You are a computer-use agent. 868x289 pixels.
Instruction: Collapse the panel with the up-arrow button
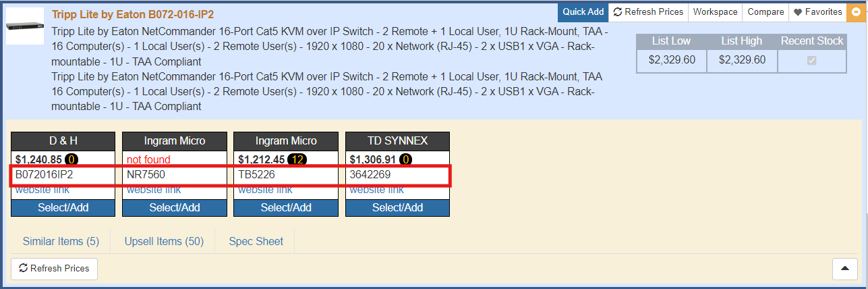844,269
